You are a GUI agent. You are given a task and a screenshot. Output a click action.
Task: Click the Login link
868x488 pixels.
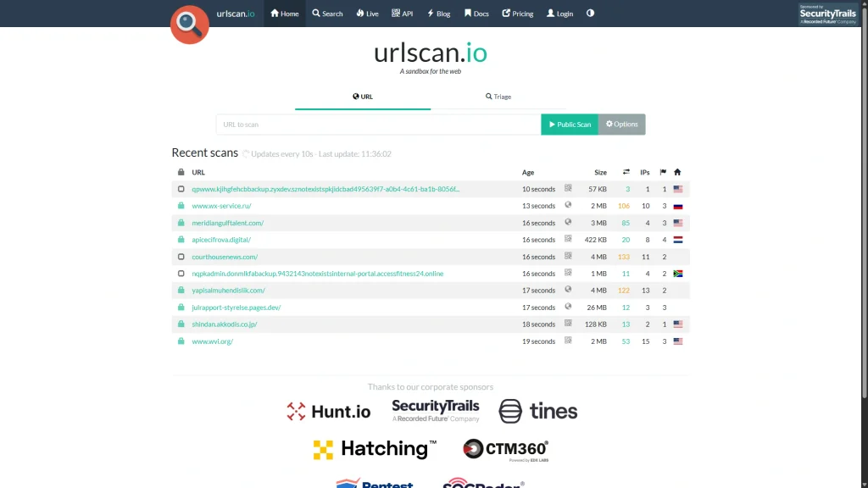coord(559,14)
